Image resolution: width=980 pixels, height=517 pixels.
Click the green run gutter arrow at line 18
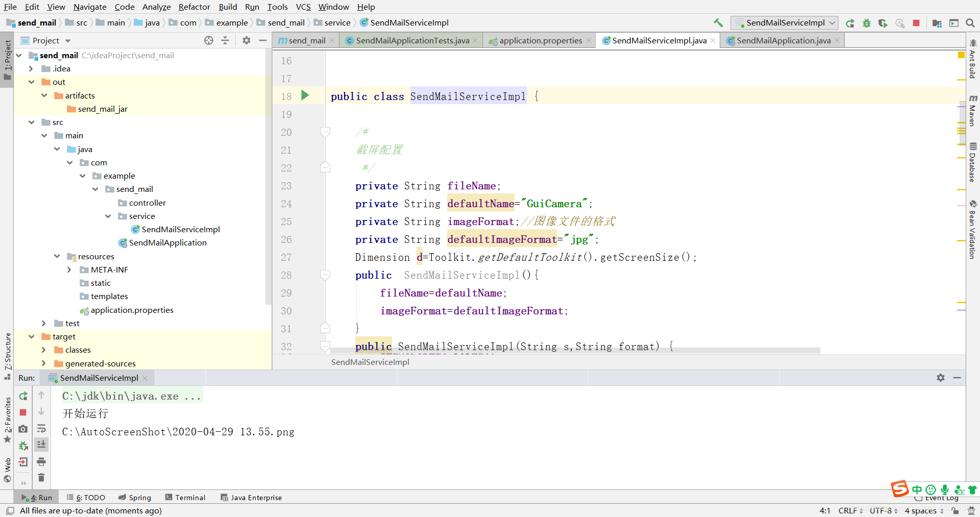tap(305, 95)
